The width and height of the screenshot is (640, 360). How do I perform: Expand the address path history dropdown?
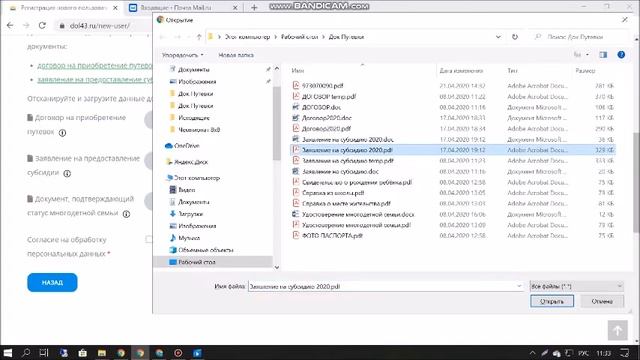(498, 37)
